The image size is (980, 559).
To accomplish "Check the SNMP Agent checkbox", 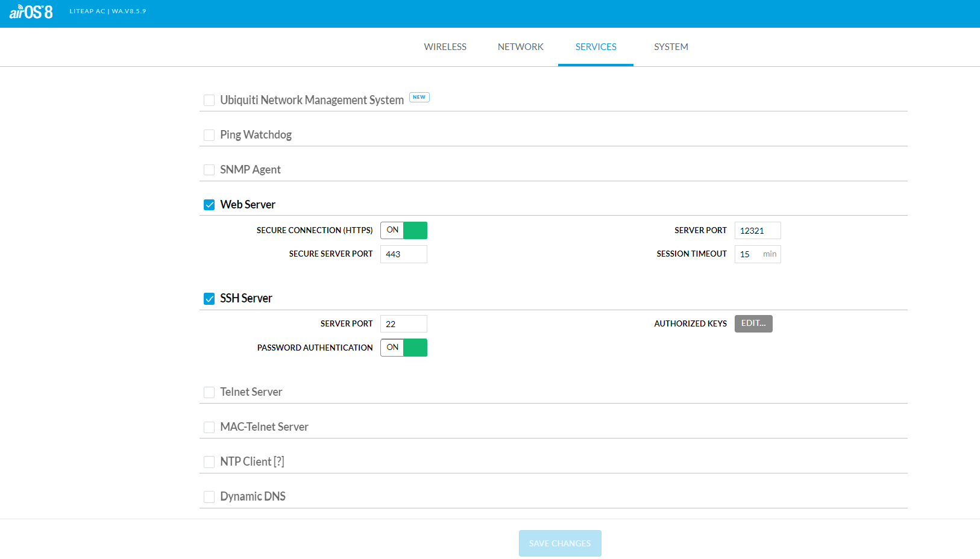I will coord(209,170).
